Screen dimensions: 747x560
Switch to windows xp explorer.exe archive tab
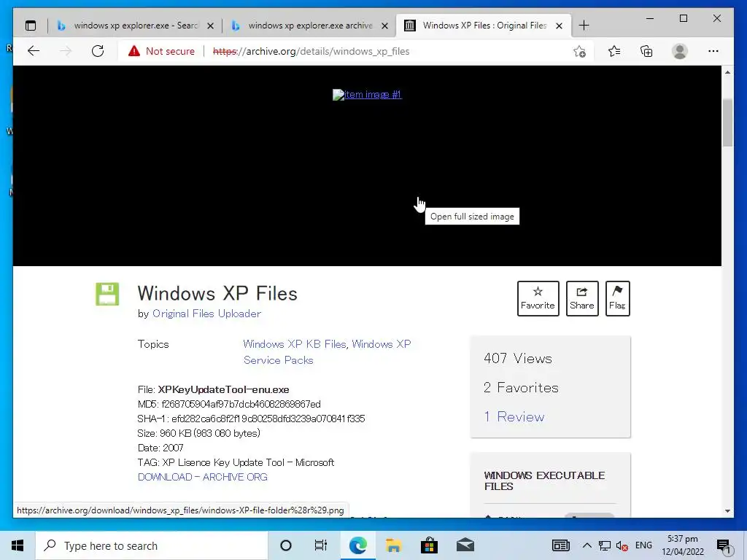click(x=309, y=26)
